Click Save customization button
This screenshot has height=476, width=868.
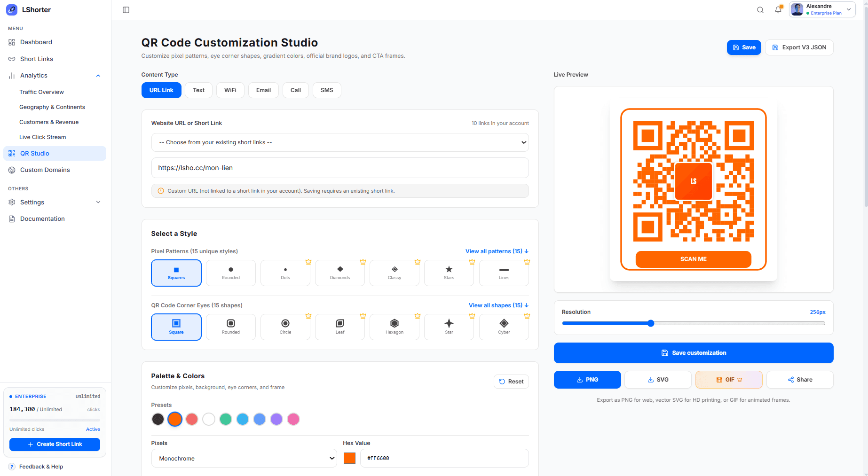[x=694, y=353]
